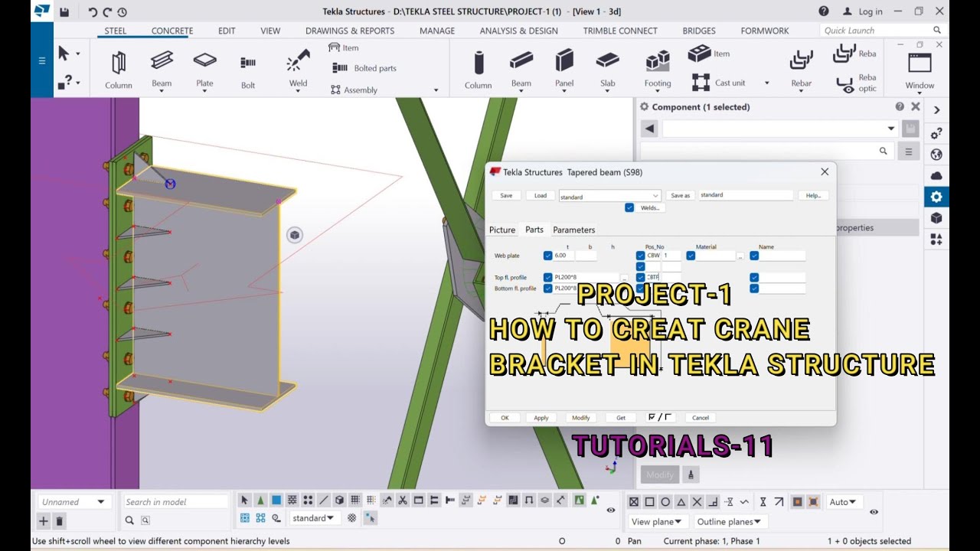
Task: Click the Undo arrow in title bar
Action: pos(93,11)
